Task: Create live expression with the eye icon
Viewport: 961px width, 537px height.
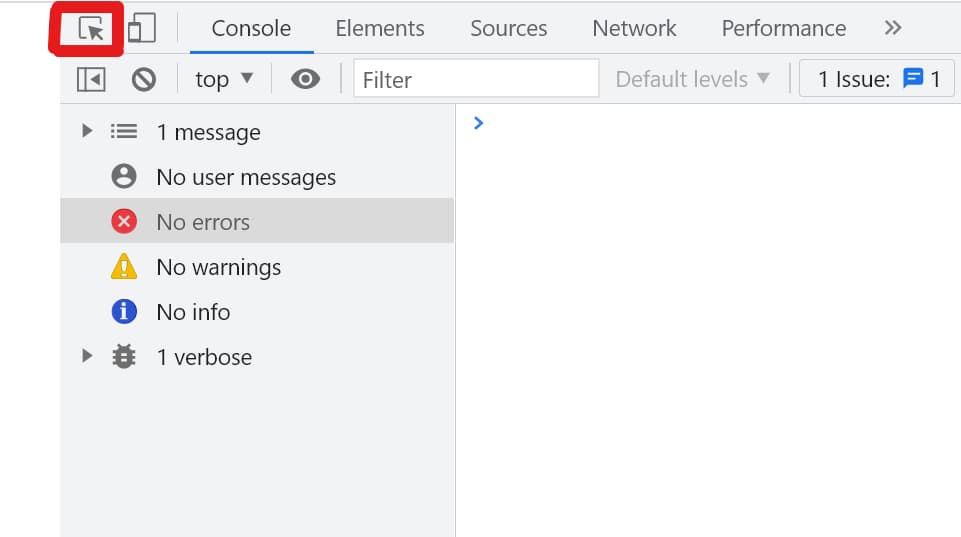Action: [305, 79]
